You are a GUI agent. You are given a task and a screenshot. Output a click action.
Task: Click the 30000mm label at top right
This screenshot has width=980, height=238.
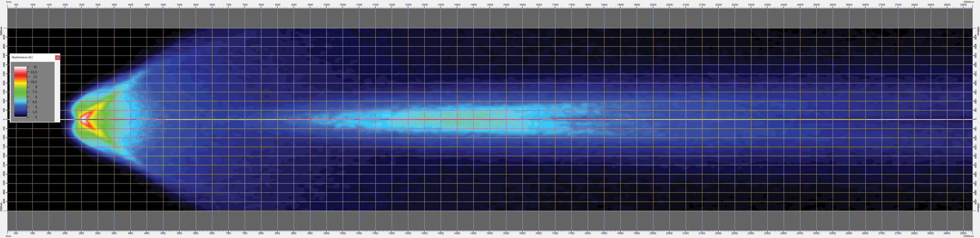point(969,2)
